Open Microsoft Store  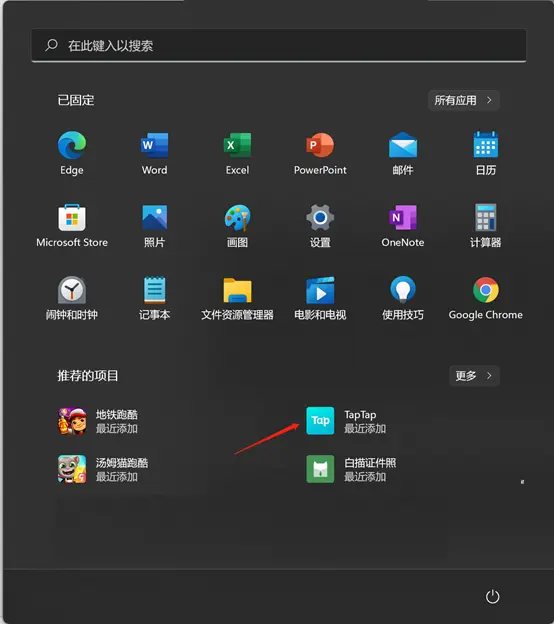(x=72, y=226)
